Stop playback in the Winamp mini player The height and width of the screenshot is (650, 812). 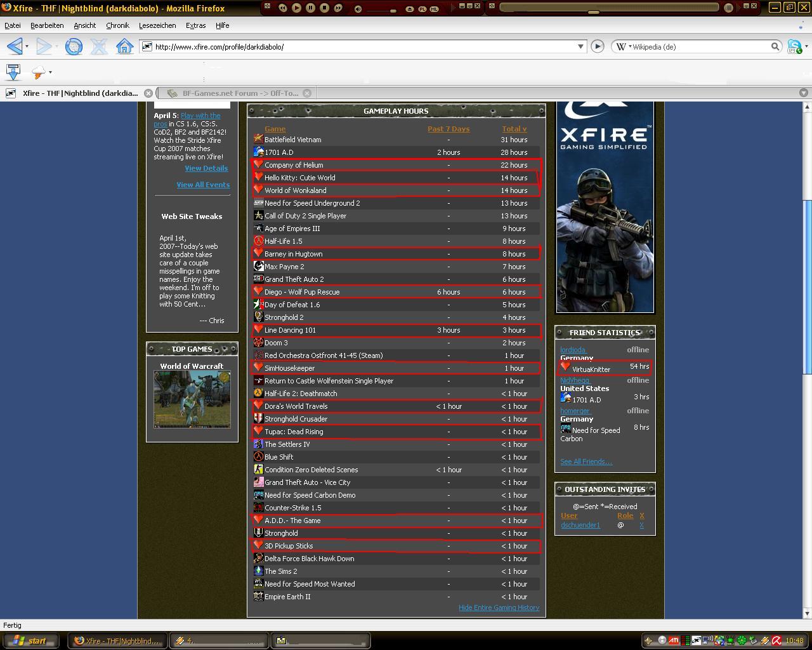pos(324,8)
